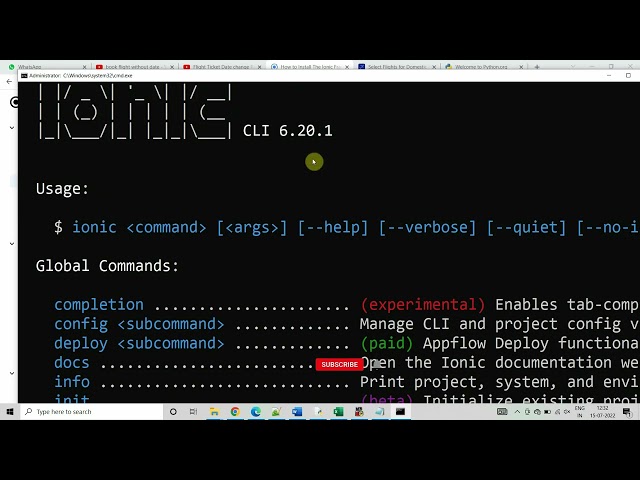This screenshot has width=640, height=480.
Task: Click the CLI 6.20.1 version text
Action: [x=288, y=131]
